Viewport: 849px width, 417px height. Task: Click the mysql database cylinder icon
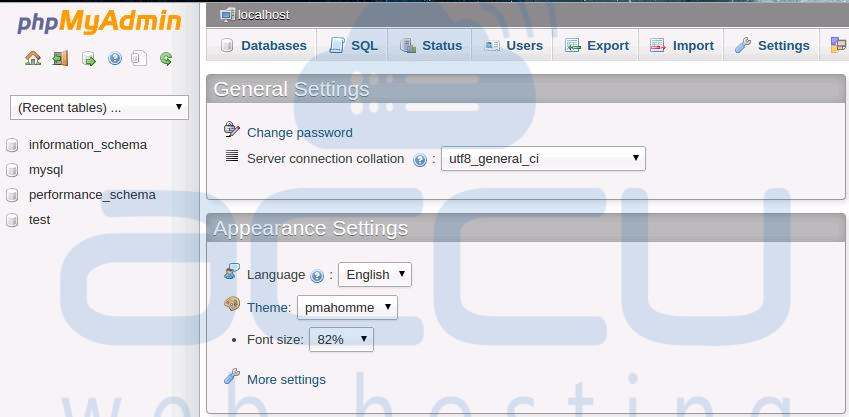(x=12, y=170)
